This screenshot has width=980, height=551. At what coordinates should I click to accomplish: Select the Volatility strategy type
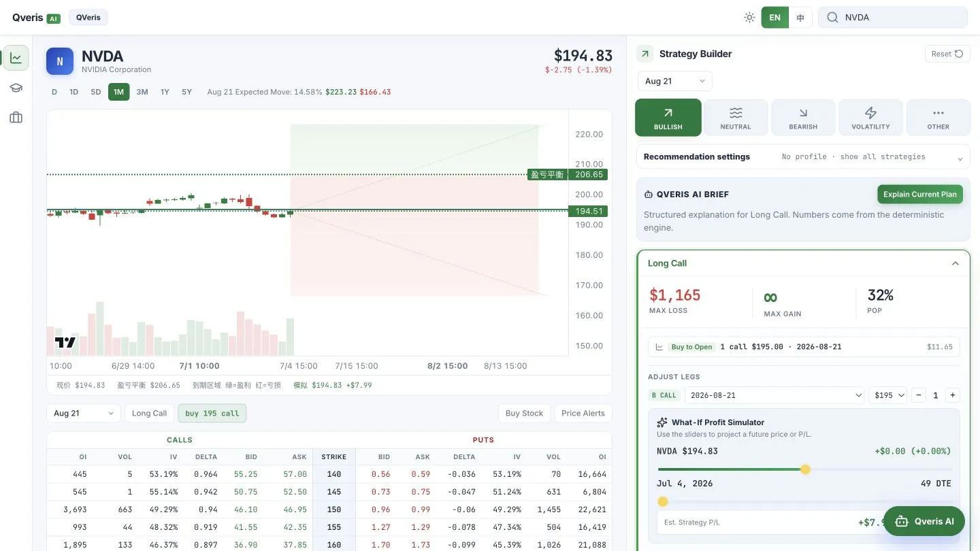tap(870, 118)
